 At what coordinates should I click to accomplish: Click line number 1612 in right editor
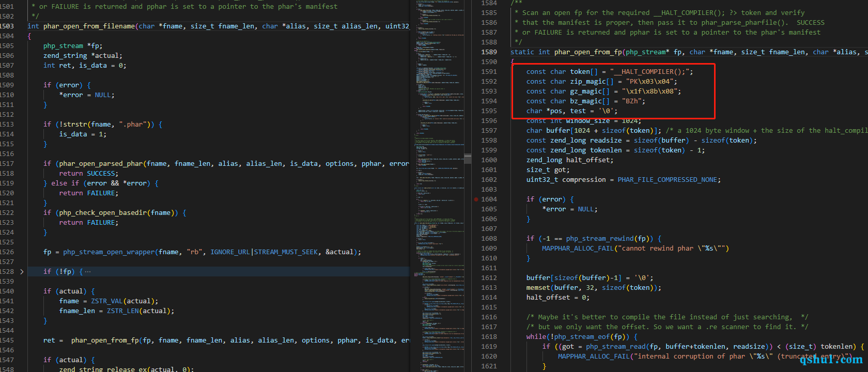pyautogui.click(x=489, y=277)
